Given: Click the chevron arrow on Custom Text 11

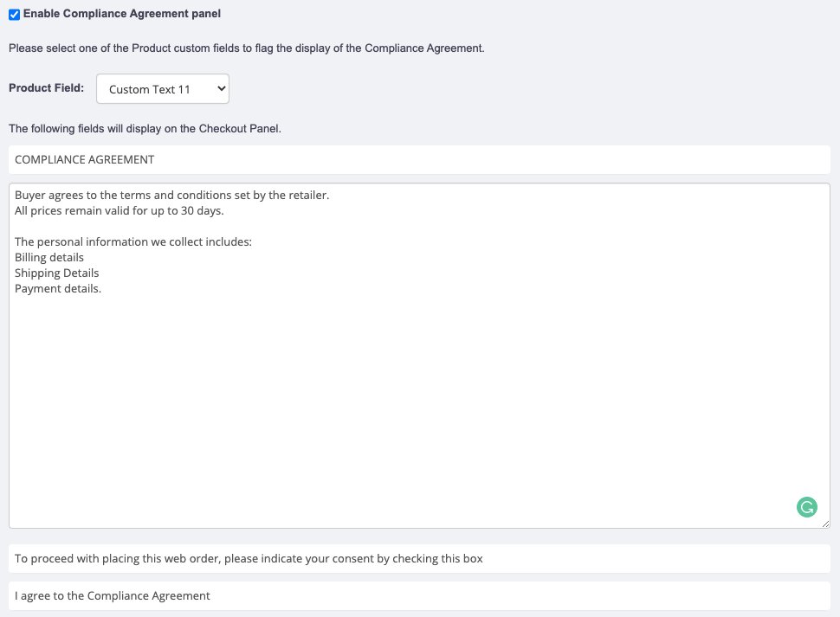Looking at the screenshot, I should pos(220,89).
